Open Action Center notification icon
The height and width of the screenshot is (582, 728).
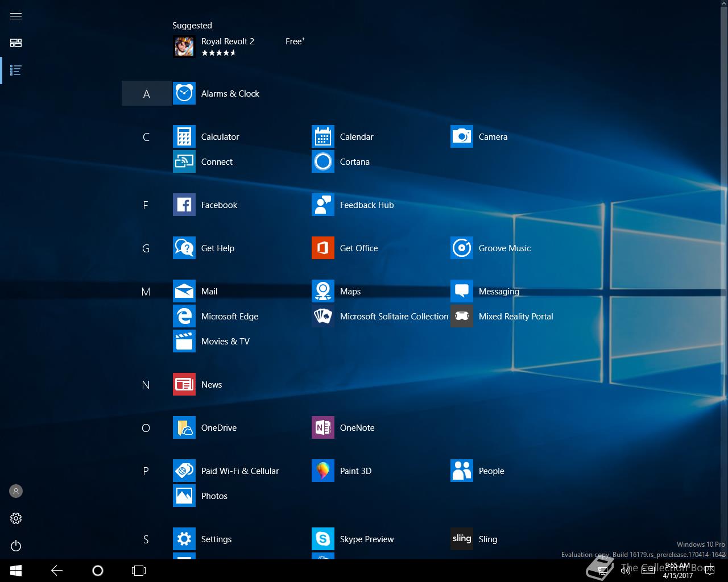710,571
